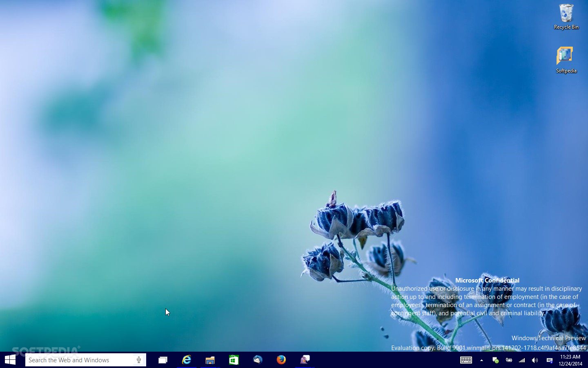Viewport: 588px width, 368px height.
Task: Select the Softpedia desktop shortcut
Action: coord(566,60)
